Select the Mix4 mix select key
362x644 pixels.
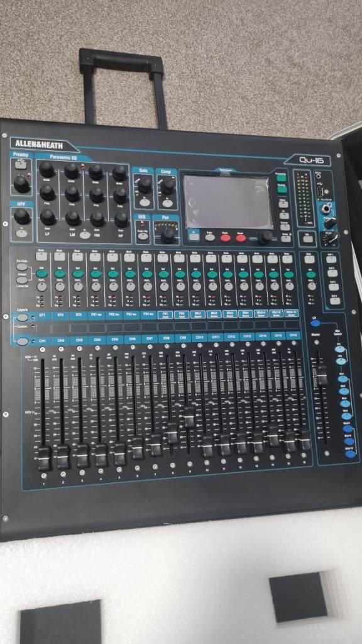[x=346, y=415]
